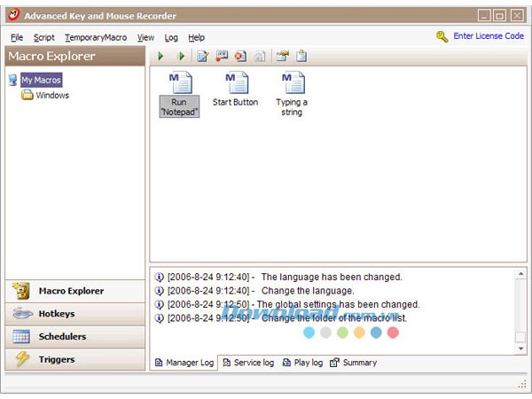Click info icon of 'Change the language' entry
532x399 pixels.
[x=159, y=291]
